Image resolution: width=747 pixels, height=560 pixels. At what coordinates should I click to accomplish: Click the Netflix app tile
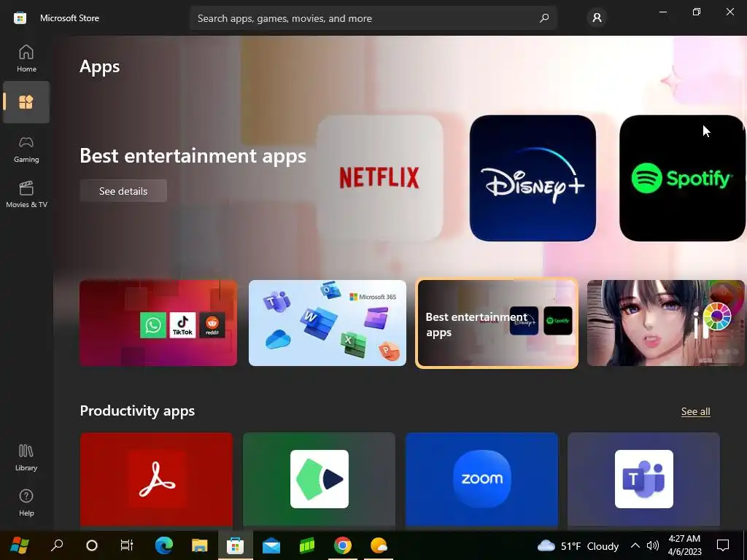[379, 178]
